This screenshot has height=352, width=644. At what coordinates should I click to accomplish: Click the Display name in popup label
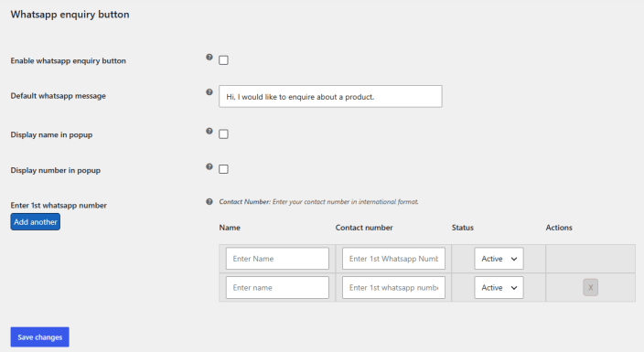click(51, 134)
